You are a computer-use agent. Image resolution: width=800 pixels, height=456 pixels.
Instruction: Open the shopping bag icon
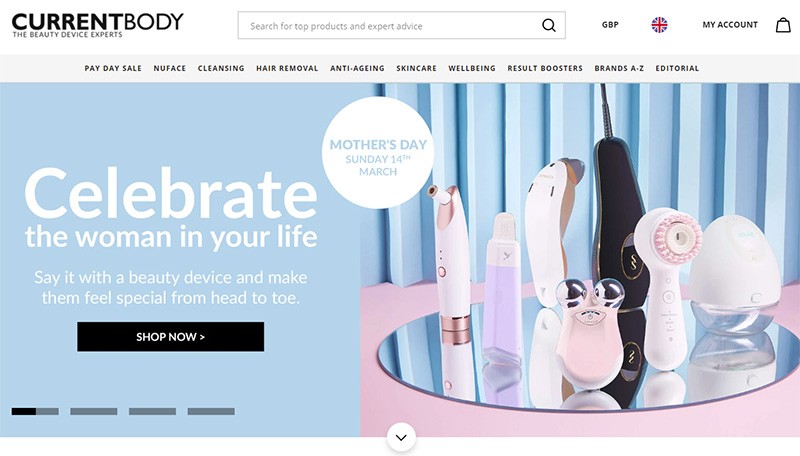pyautogui.click(x=783, y=25)
